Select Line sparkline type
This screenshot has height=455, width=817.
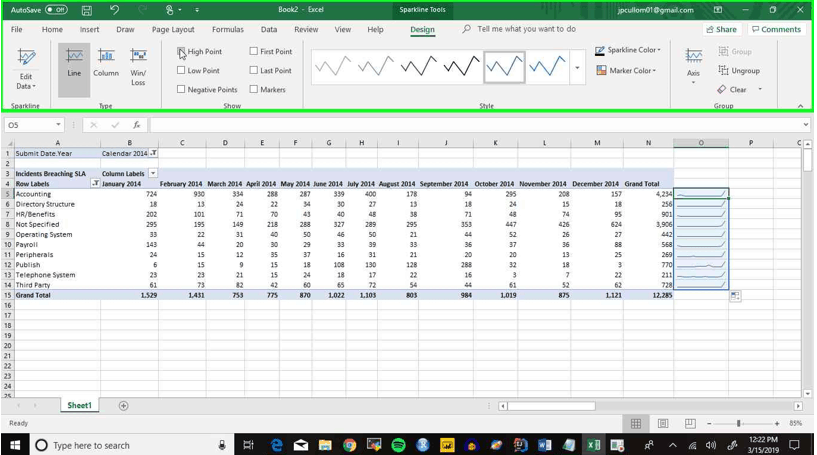pos(74,70)
